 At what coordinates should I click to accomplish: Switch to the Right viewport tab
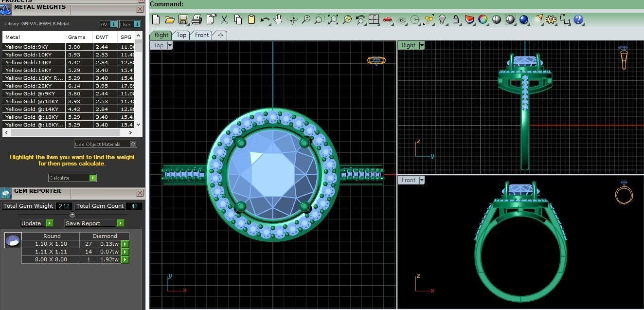161,35
